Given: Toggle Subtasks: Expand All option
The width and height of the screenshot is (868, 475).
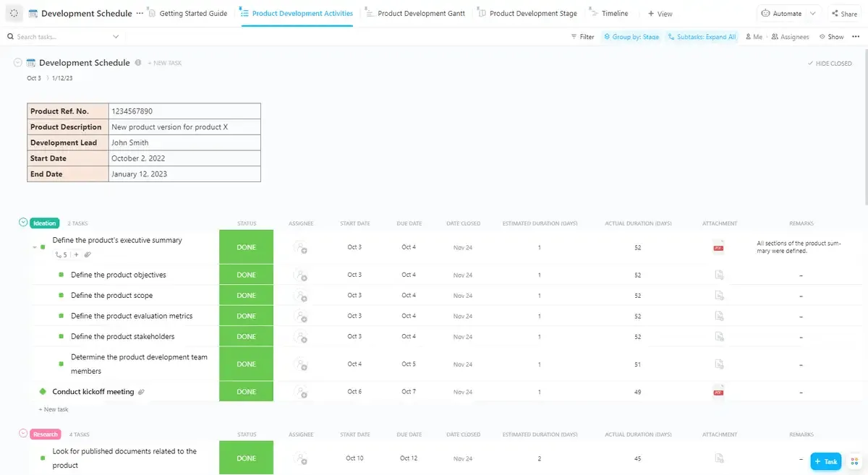Looking at the screenshot, I should [701, 37].
